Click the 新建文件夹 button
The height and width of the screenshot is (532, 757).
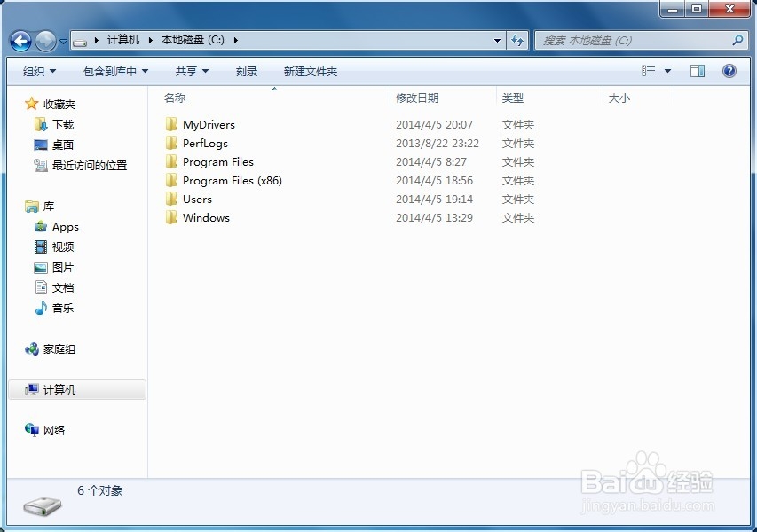(x=310, y=71)
